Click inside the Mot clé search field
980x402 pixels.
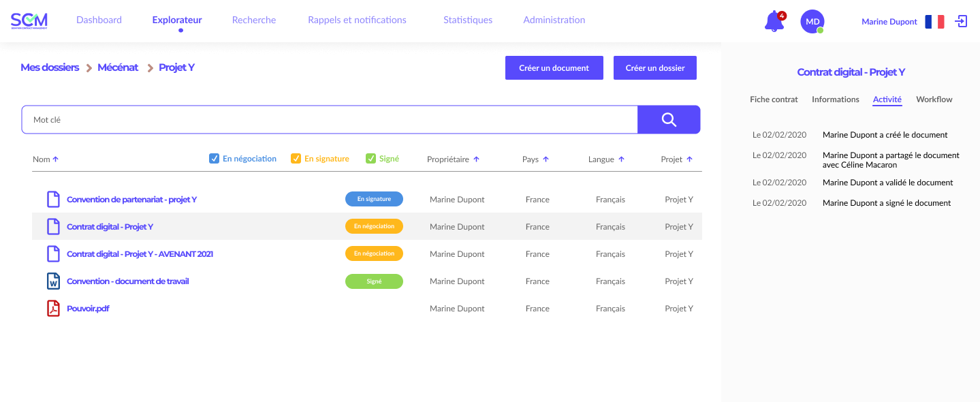pos(272,119)
